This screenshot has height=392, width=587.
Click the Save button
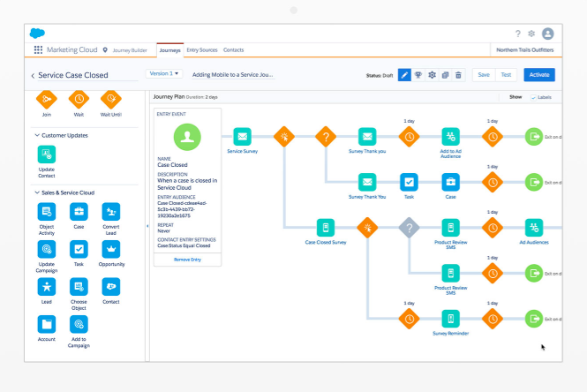(x=484, y=75)
